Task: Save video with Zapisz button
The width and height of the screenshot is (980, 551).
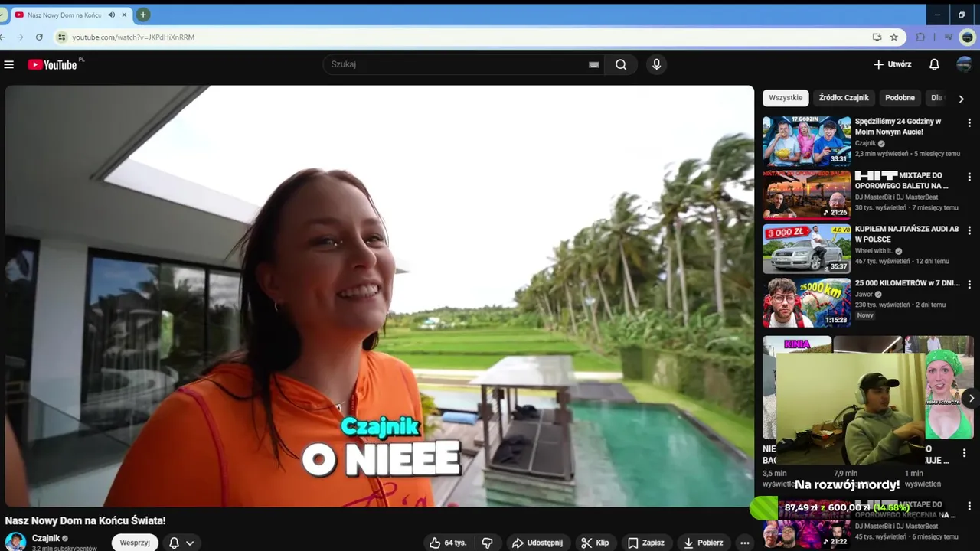Action: pos(646,543)
